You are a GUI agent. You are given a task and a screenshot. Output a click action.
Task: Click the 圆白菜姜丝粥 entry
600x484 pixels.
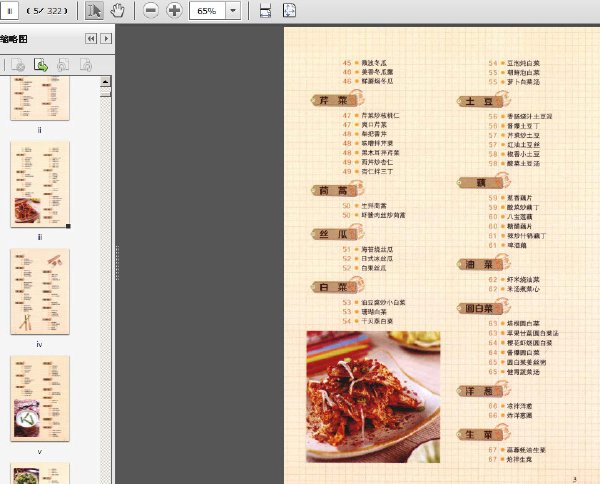click(527, 362)
